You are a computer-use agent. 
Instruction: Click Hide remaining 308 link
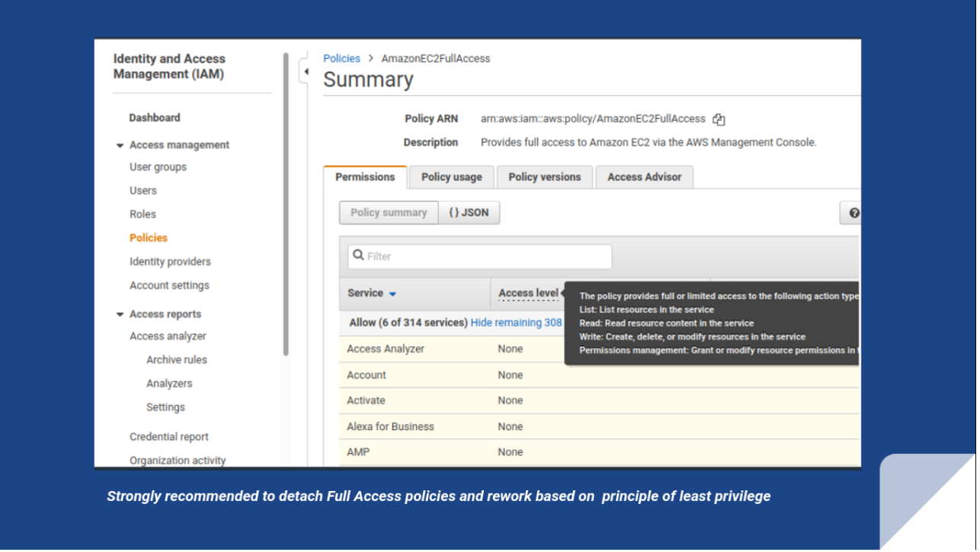coord(516,323)
